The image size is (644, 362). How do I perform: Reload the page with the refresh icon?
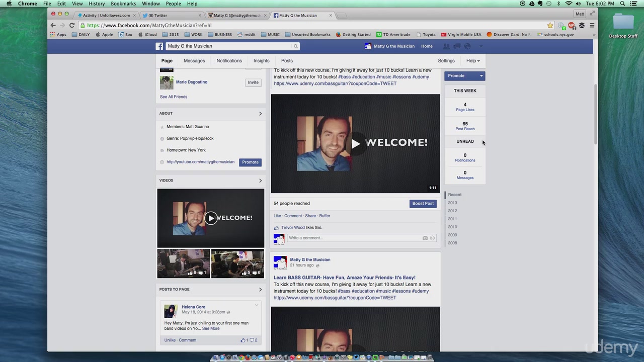(72, 25)
